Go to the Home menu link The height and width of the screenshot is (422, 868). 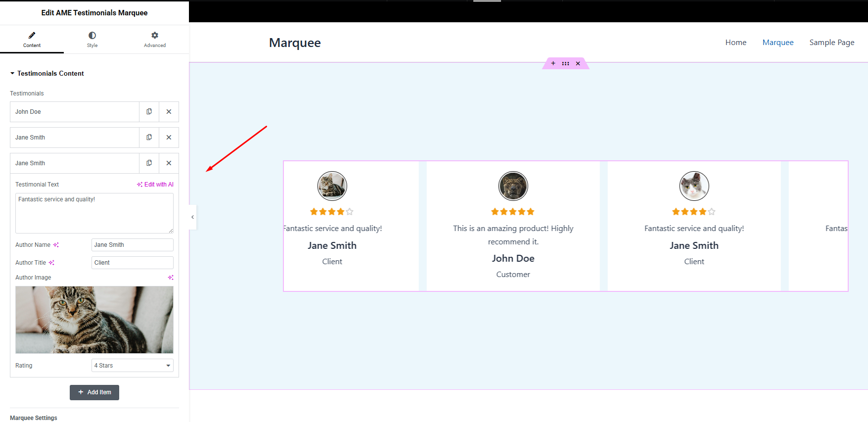coord(736,43)
